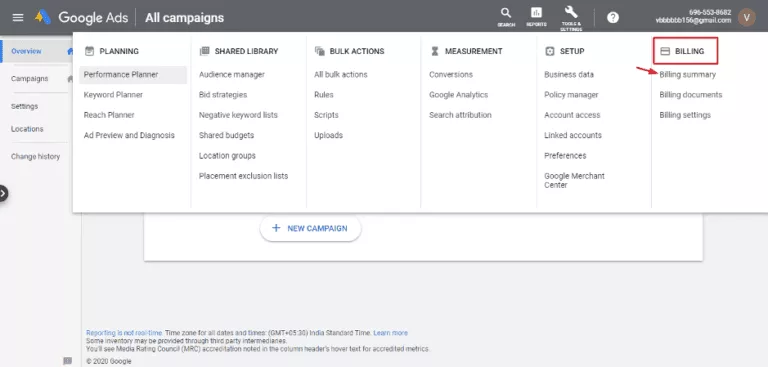Click the Setup section icon
Screen dimensions: 768x367
coord(550,51)
